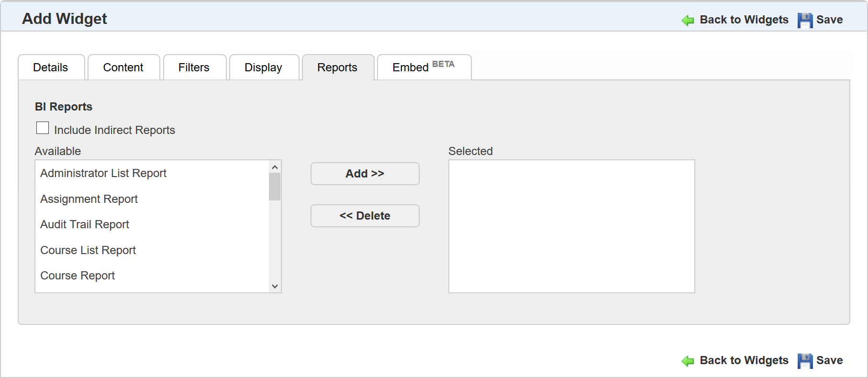Viewport: 868px width, 378px height.
Task: Click the top floppy disk Save icon
Action: click(805, 20)
